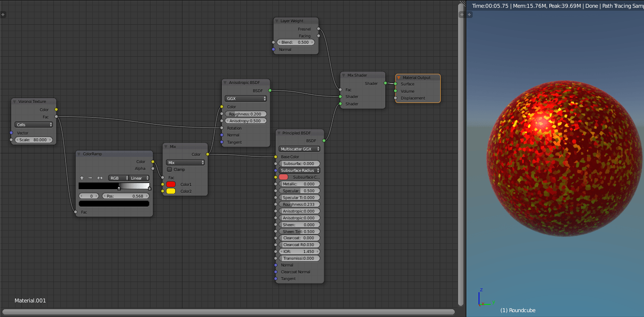Select the white color stop on the ramp
Screen dimensions: 644x317
[x=149, y=188]
